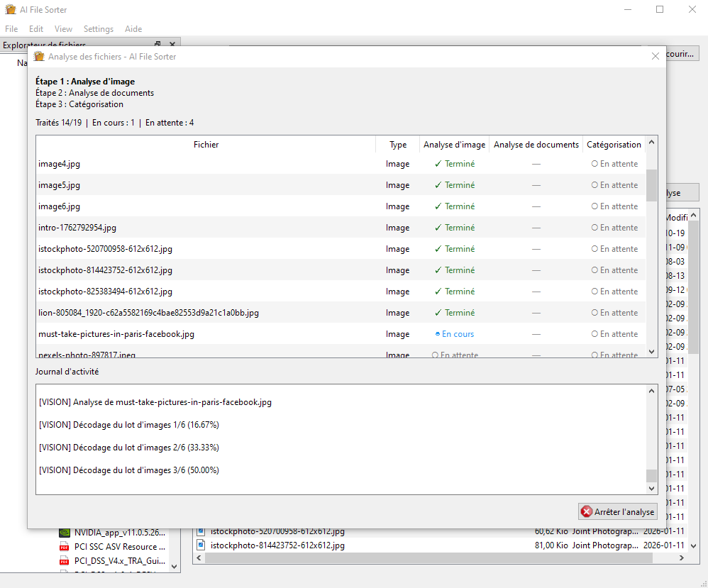Click the NVIDIA_app file icon in the explorer tree

pos(64,533)
